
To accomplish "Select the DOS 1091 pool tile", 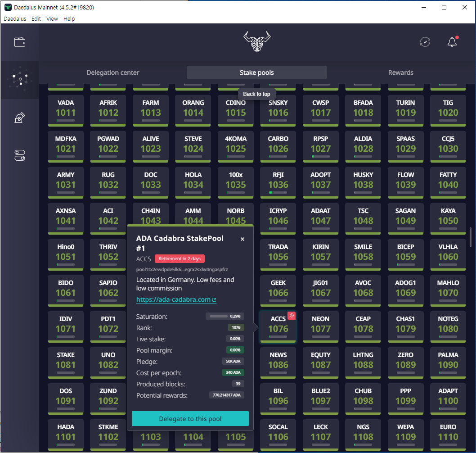I will click(66, 399).
